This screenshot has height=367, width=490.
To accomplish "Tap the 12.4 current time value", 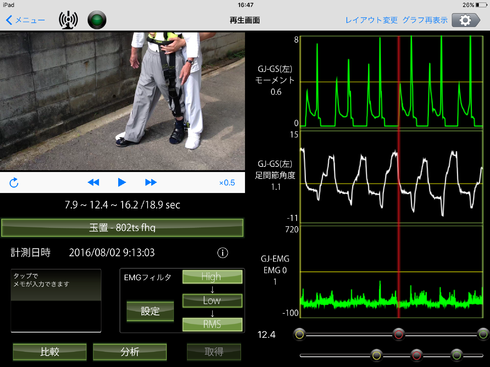I will point(266,334).
